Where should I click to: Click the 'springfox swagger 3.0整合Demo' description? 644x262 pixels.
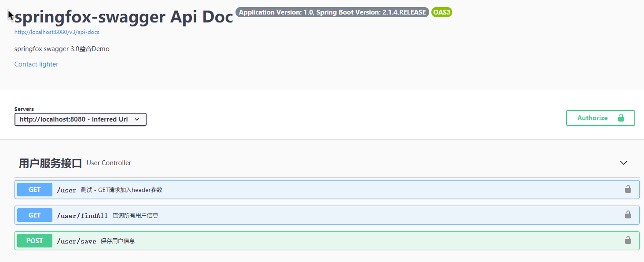[62, 49]
